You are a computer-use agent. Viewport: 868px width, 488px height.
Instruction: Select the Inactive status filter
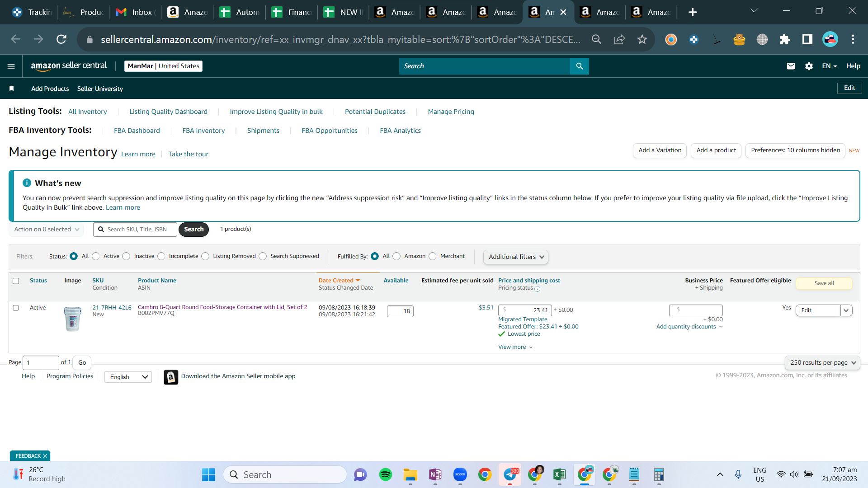[126, 256]
